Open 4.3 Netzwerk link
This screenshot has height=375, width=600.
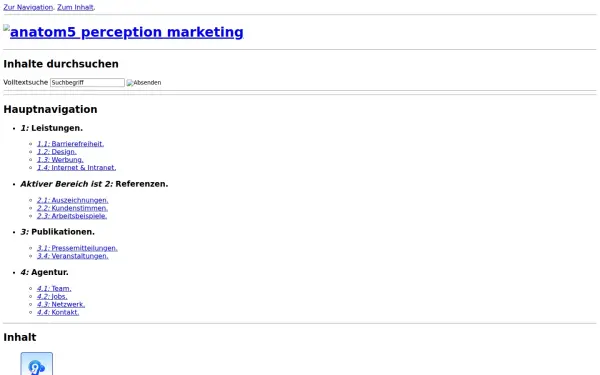(x=61, y=305)
